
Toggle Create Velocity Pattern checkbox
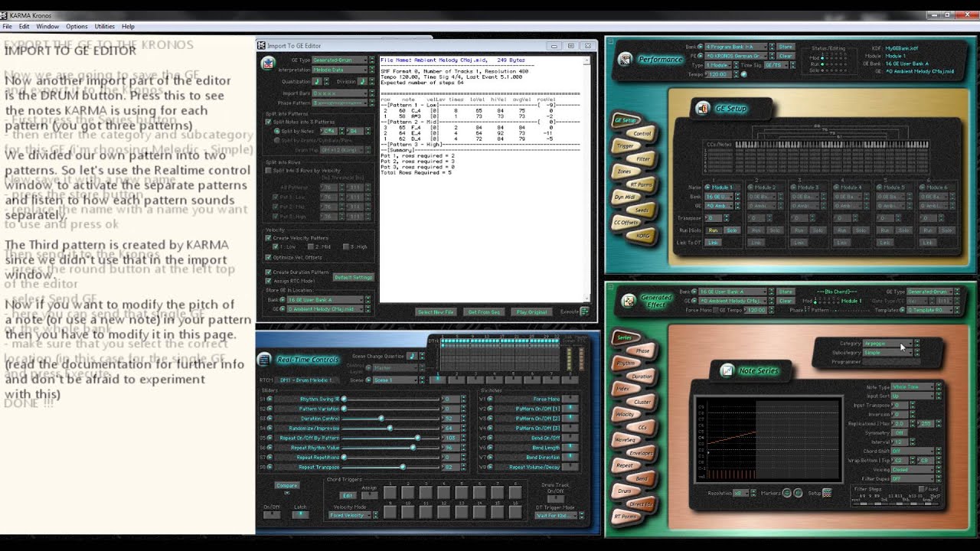(268, 238)
